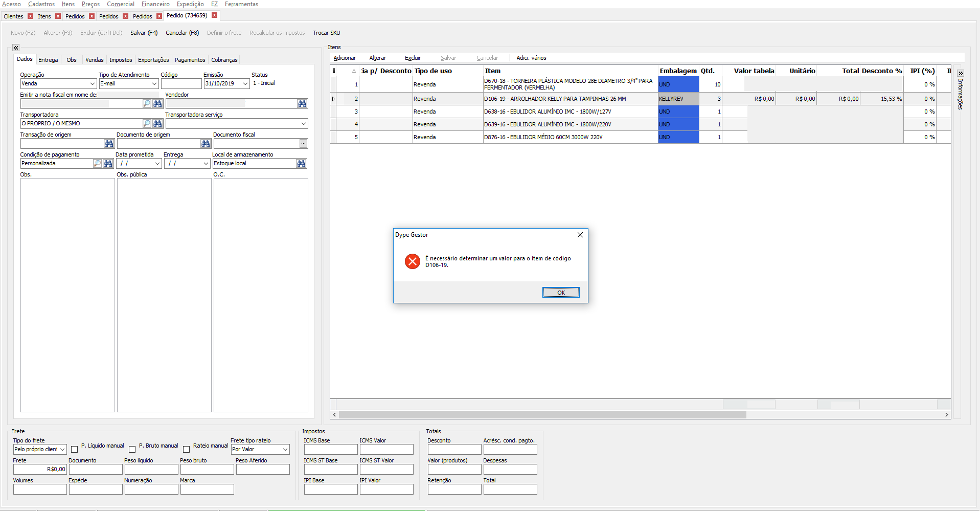Click the KELLYREV embalagem cell
This screenshot has height=511, width=980.
pos(678,99)
